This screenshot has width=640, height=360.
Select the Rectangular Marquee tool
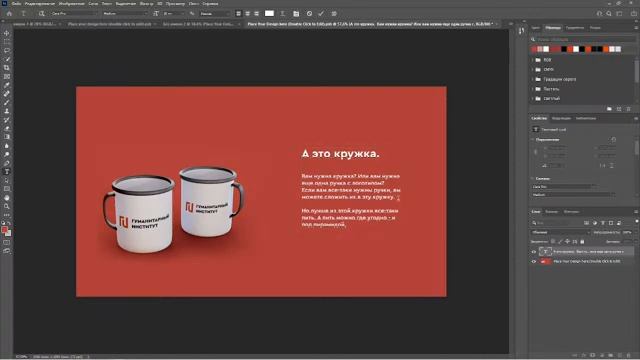pos(7,42)
